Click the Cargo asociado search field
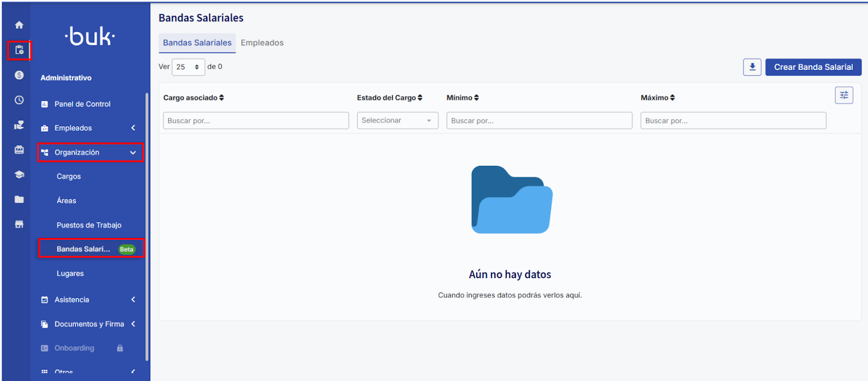 256,121
